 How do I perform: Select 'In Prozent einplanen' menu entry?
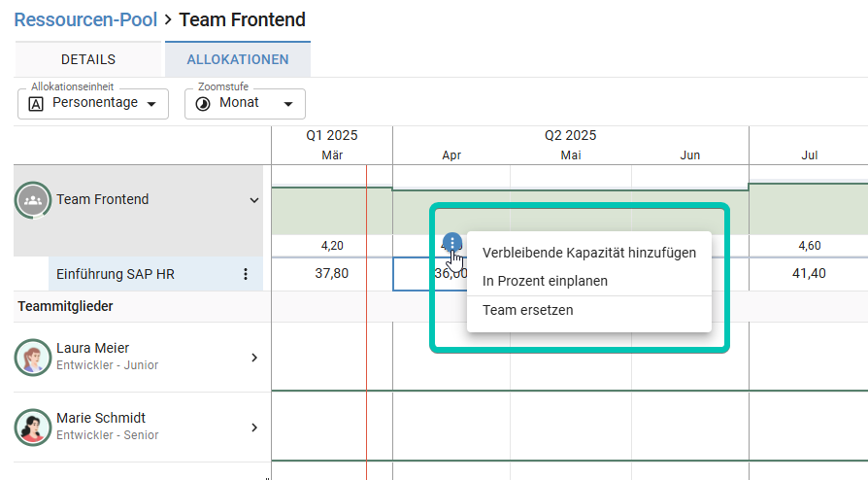coord(545,281)
